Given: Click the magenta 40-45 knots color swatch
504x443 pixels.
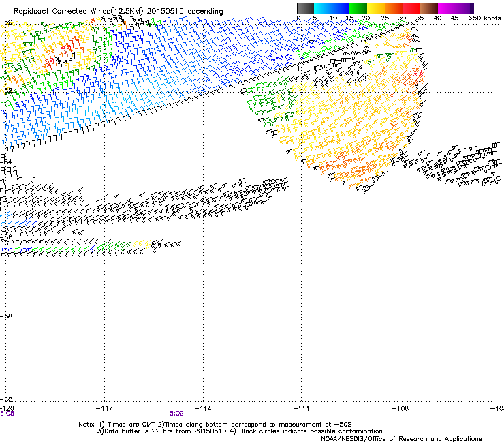Looking at the screenshot, I should pyautogui.click(x=447, y=8).
